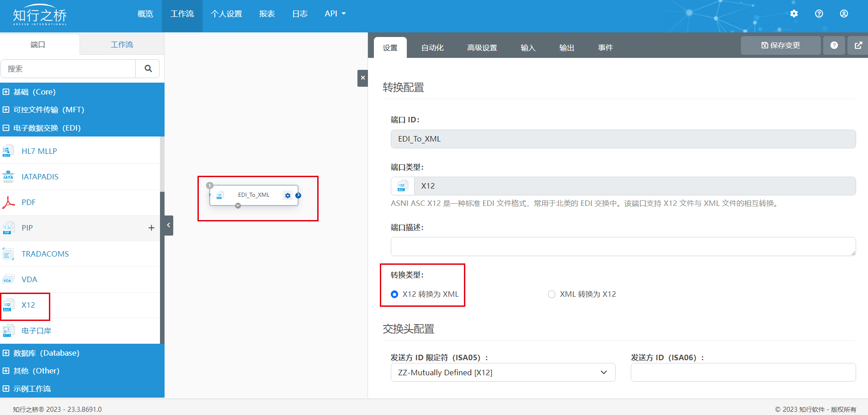
Task: Switch to the 输出 panel tab
Action: [x=566, y=47]
